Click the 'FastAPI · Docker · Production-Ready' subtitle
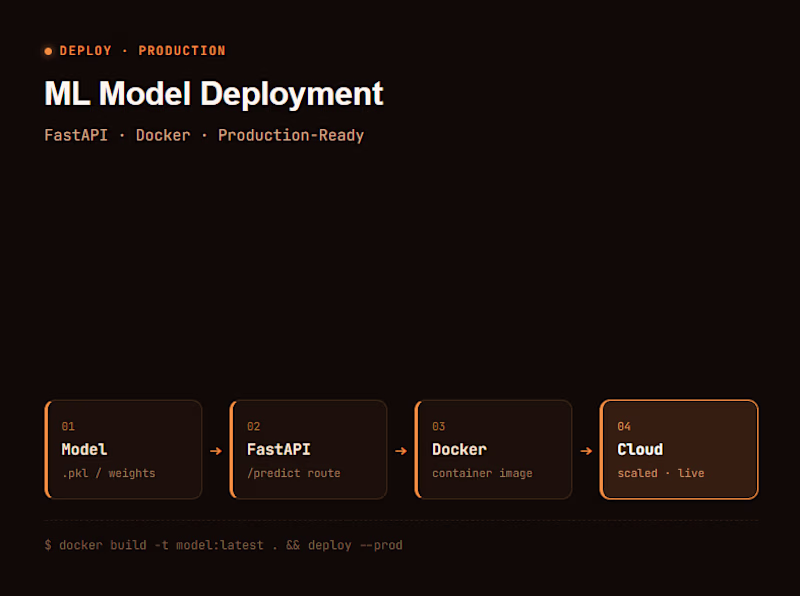Image resolution: width=800 pixels, height=596 pixels. pos(204,135)
